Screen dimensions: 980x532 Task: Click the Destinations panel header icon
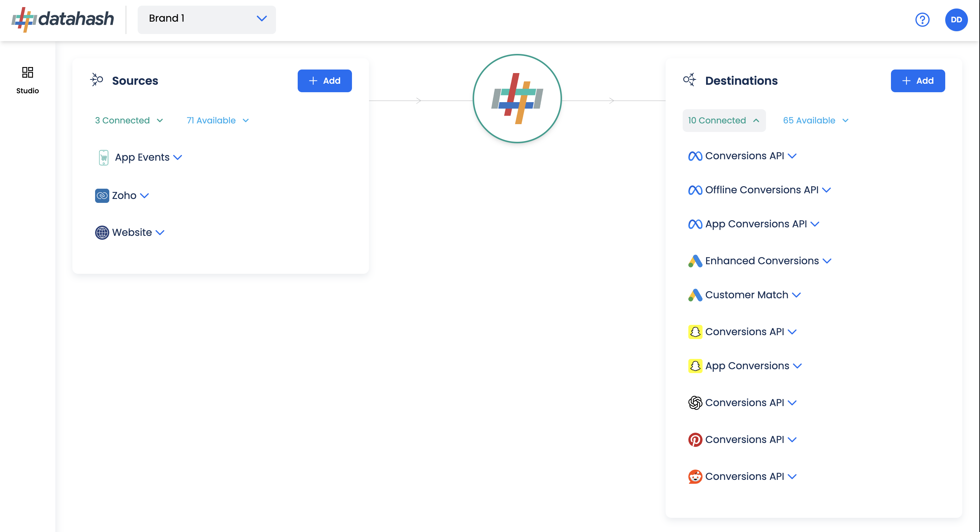click(x=689, y=80)
